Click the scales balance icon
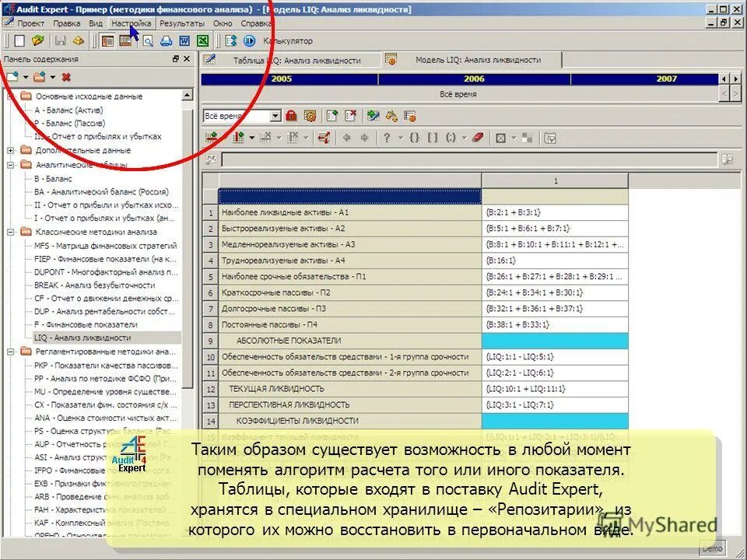Viewport: 747px width, 560px height. click(391, 116)
